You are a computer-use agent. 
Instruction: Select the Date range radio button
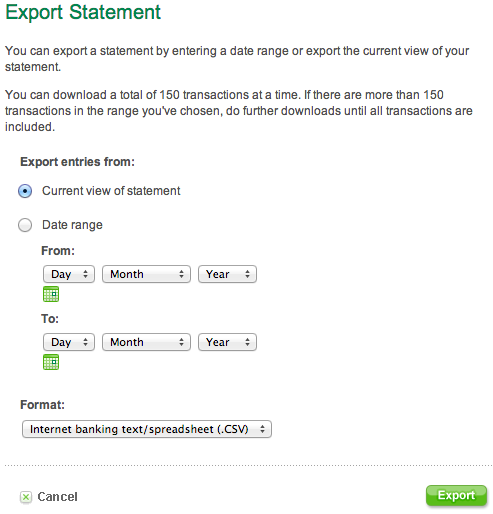25,225
